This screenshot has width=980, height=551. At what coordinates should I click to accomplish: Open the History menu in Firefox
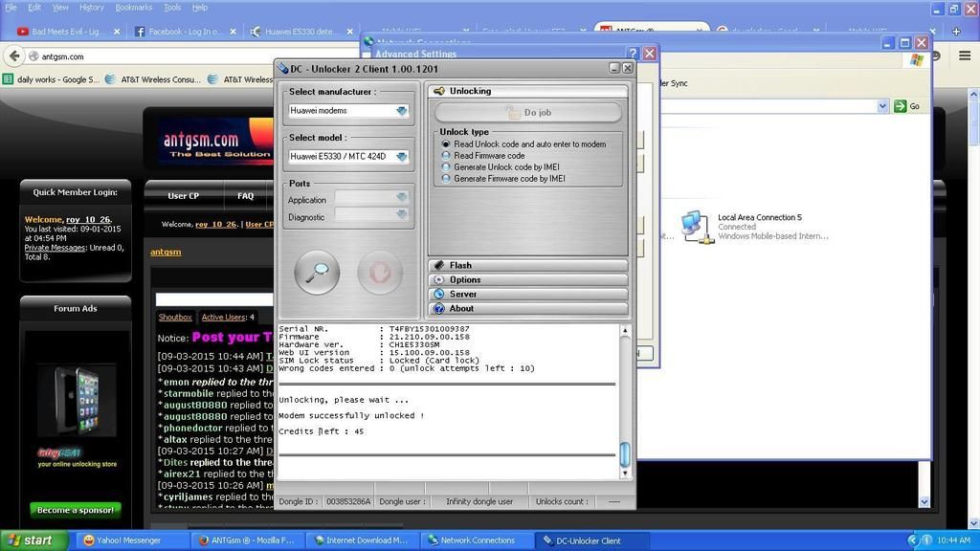(92, 7)
